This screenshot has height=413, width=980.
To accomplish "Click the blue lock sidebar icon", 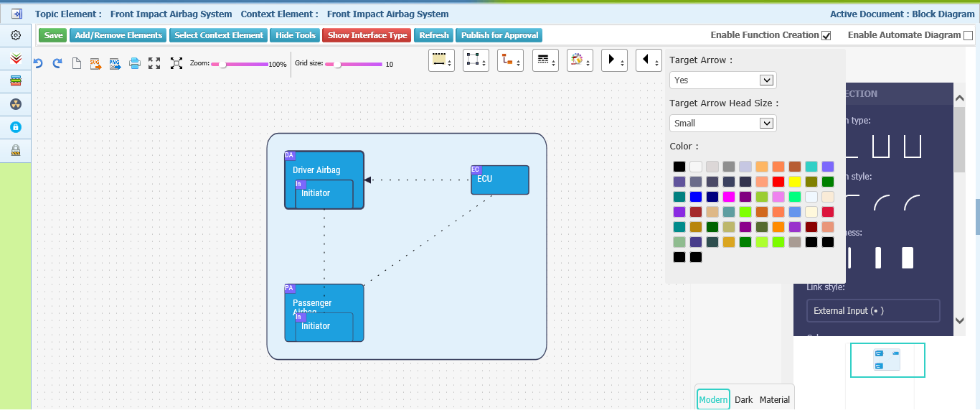I will tap(16, 127).
